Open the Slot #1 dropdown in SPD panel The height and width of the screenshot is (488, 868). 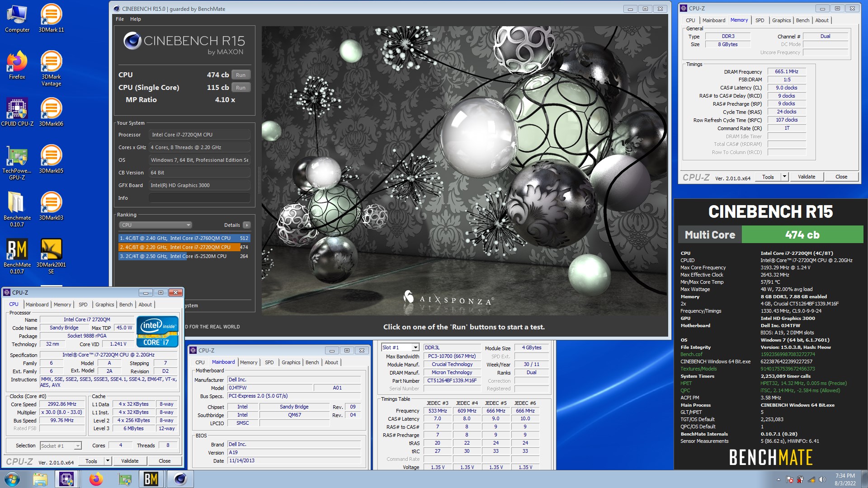400,347
